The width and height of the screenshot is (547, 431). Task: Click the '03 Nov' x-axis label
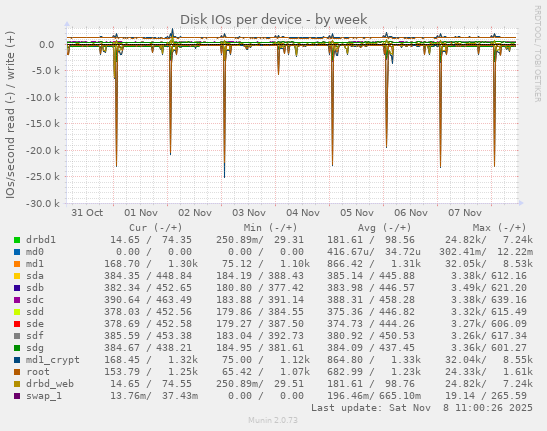click(249, 213)
